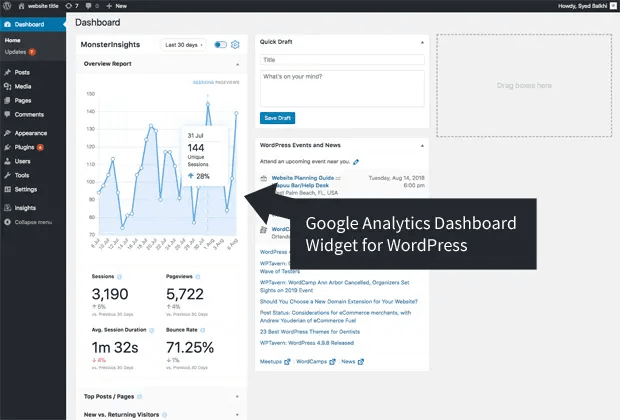Expand the Top Posts / Pages section
The width and height of the screenshot is (620, 420).
[x=237, y=396]
